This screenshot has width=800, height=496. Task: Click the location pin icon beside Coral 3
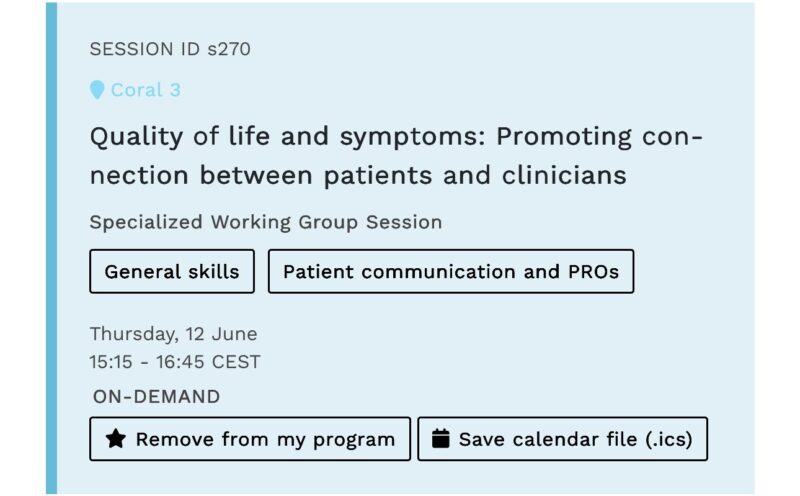tap(97, 90)
